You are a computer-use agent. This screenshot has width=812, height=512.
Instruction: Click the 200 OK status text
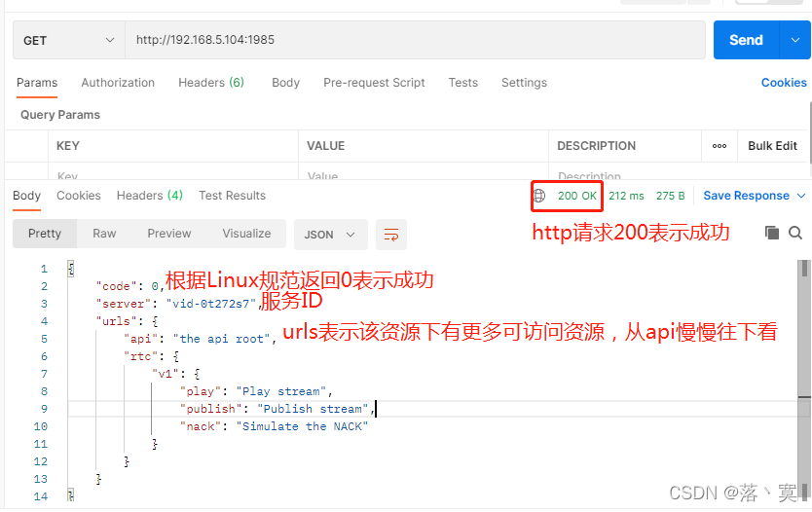[577, 196]
